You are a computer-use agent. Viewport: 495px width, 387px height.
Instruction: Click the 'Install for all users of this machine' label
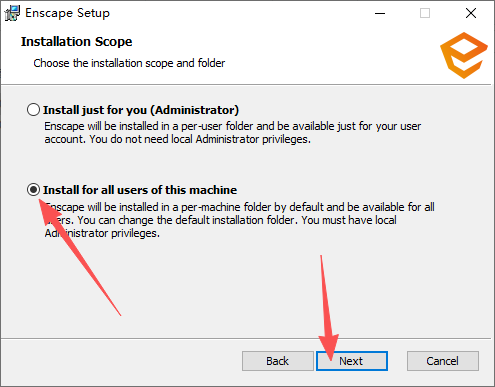140,190
